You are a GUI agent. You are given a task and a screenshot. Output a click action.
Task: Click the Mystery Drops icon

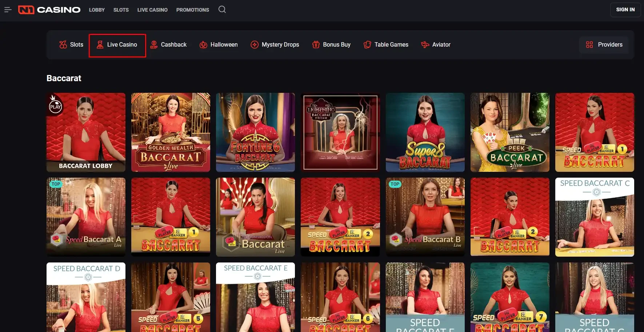pos(255,45)
